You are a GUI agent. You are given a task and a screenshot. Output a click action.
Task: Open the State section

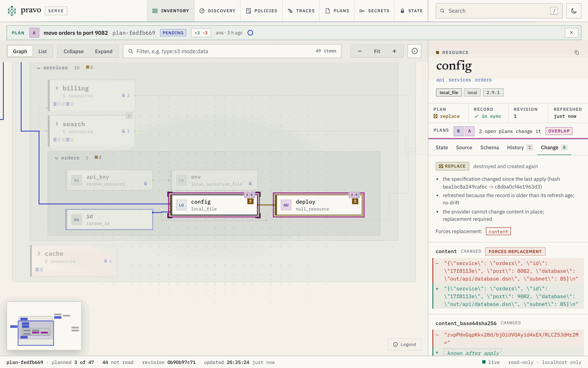click(x=411, y=11)
